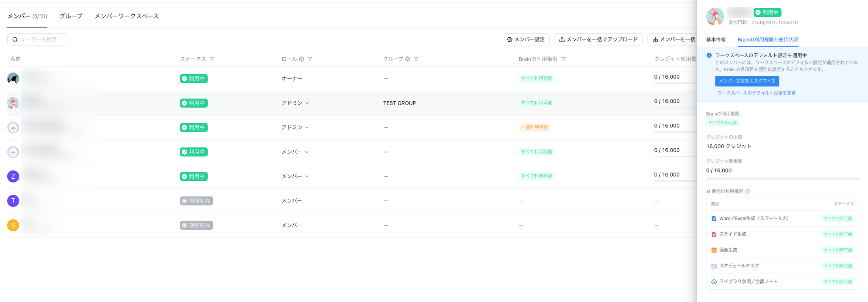868x302 pixels.
Task: Select the Brainの利用権限と使用状況 panel tab
Action: pyautogui.click(x=768, y=40)
